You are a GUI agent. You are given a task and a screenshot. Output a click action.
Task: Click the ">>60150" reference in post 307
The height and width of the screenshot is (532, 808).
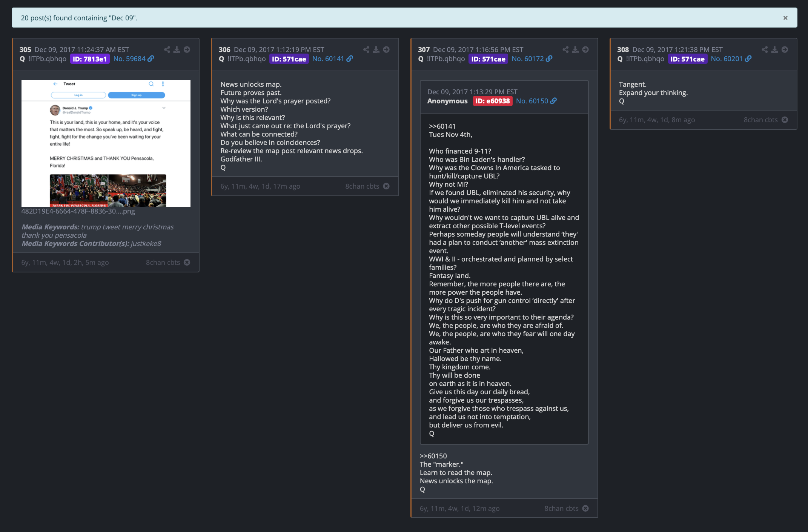pyautogui.click(x=433, y=456)
